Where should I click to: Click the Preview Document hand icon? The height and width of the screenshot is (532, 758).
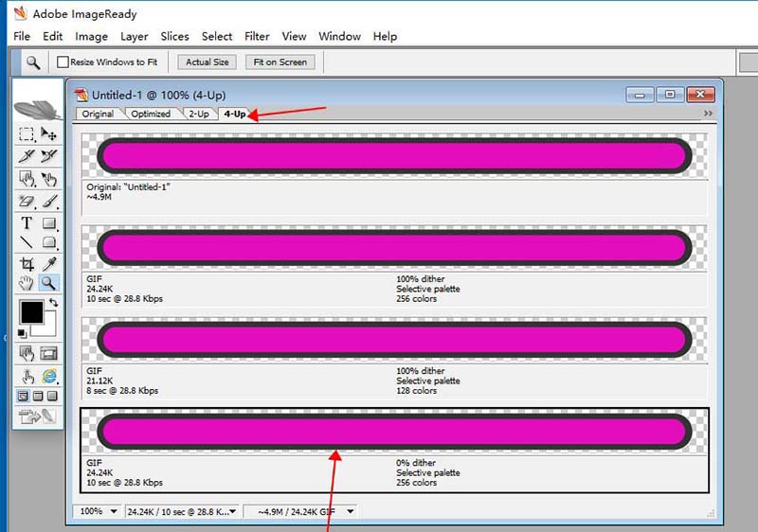tap(27, 376)
